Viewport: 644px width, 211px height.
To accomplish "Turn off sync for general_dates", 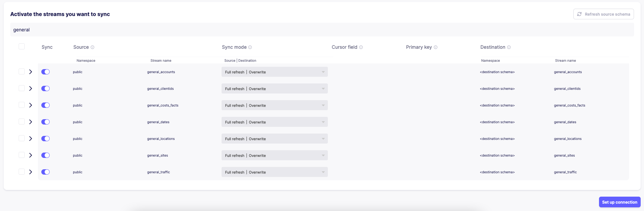I will click(x=46, y=122).
